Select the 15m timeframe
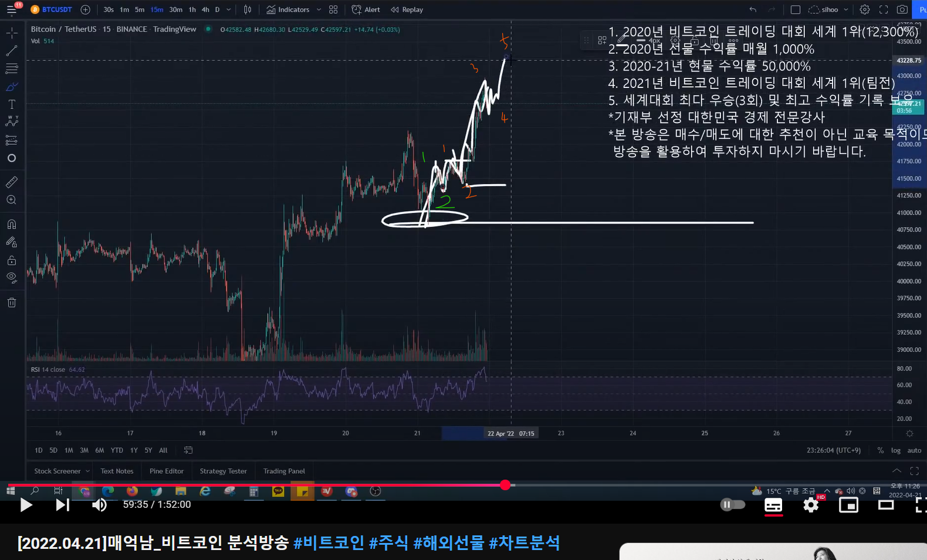This screenshot has width=927, height=560. [x=157, y=10]
